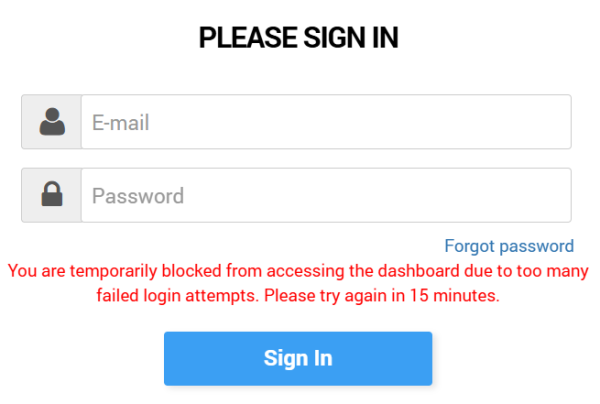Click the "temporarily blocked" warning line

coord(298,270)
